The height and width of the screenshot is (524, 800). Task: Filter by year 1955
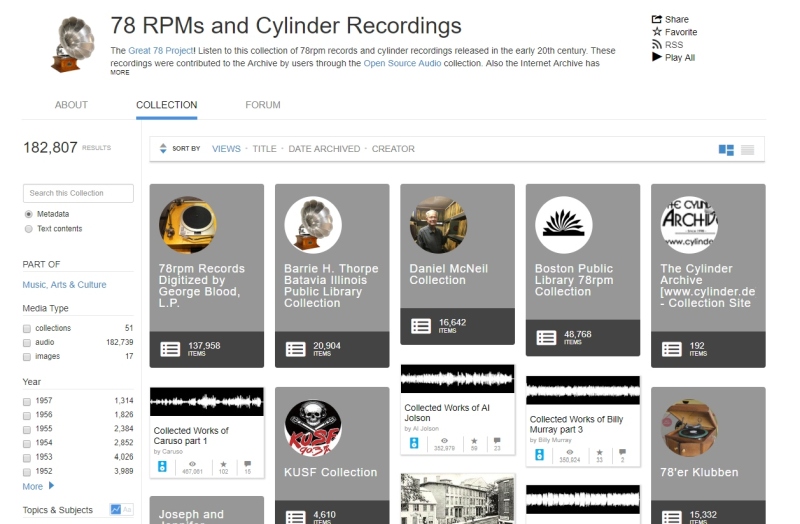pyautogui.click(x=27, y=430)
